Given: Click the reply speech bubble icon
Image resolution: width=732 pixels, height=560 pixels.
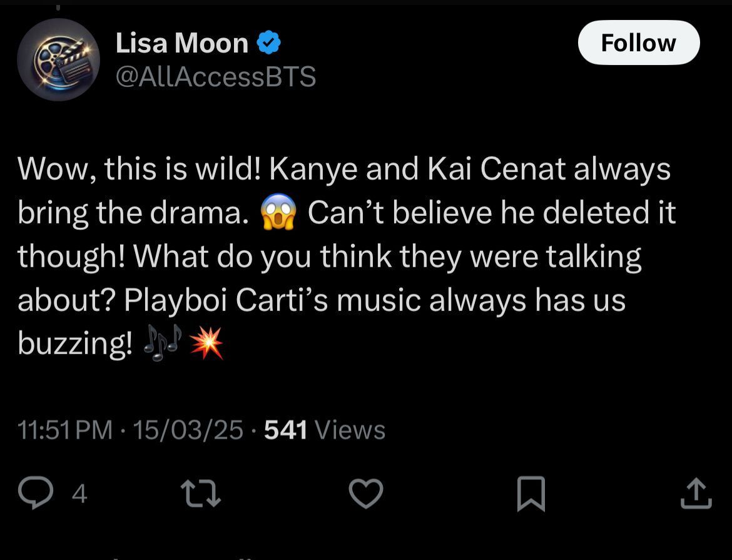Looking at the screenshot, I should click(x=36, y=493).
